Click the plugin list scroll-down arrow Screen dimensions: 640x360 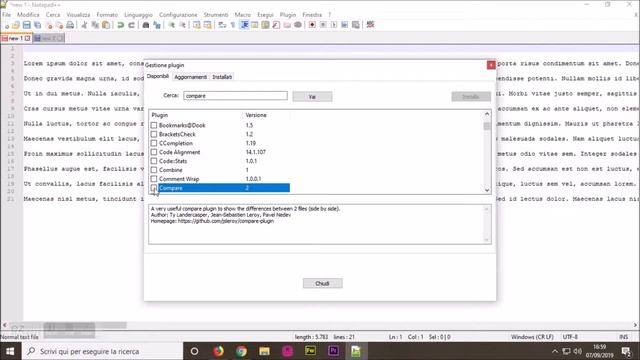tap(487, 190)
